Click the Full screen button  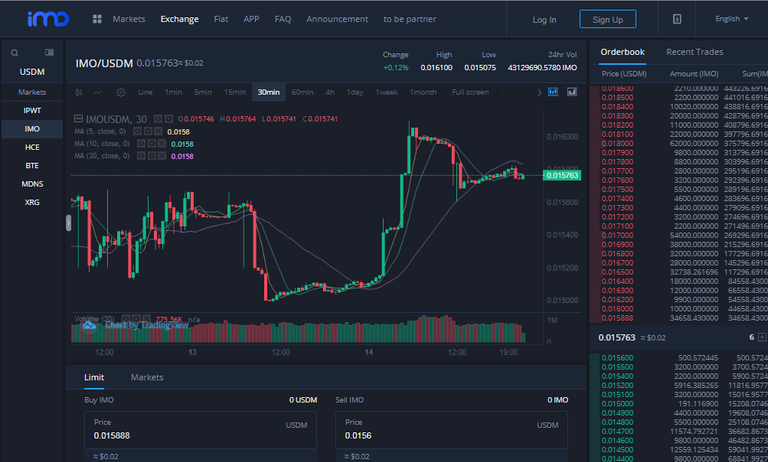tap(470, 92)
